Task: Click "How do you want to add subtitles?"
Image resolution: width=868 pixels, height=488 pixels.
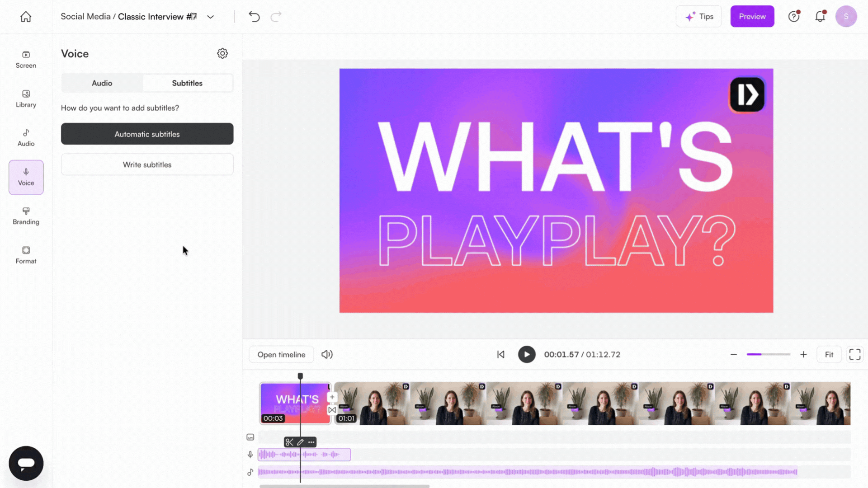Action: click(x=120, y=108)
